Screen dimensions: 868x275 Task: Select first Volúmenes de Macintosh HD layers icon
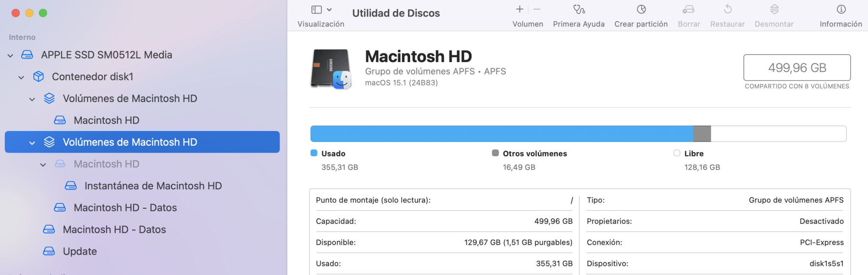[x=49, y=98]
